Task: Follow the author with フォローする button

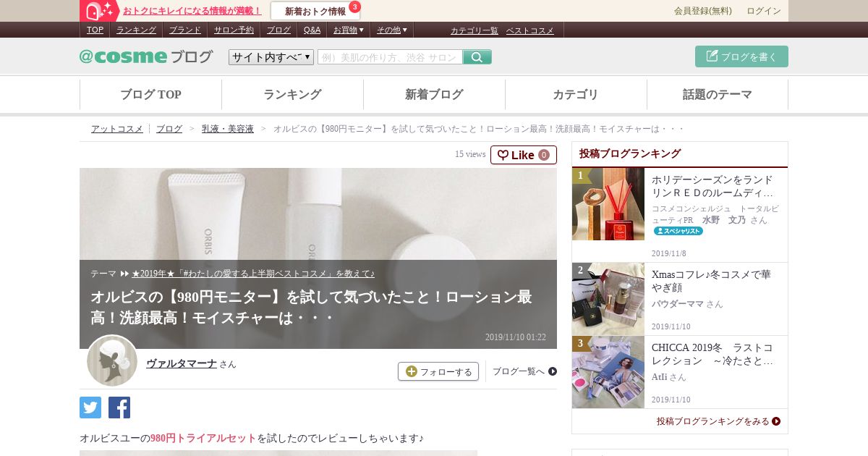Action: click(438, 371)
